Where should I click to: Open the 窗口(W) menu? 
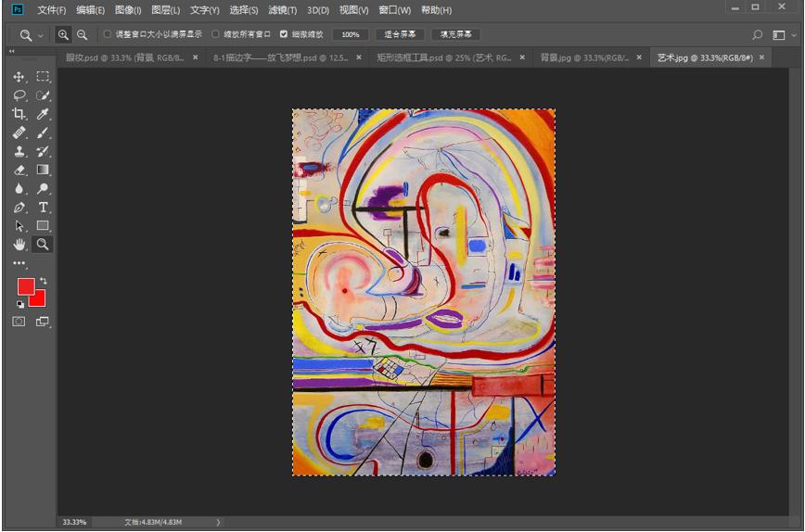pos(394,10)
